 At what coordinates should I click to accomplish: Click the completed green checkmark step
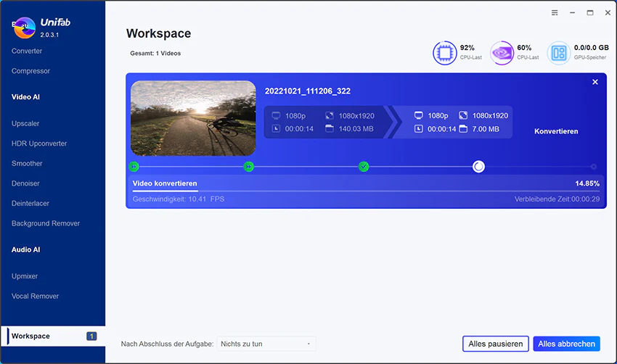(x=364, y=167)
